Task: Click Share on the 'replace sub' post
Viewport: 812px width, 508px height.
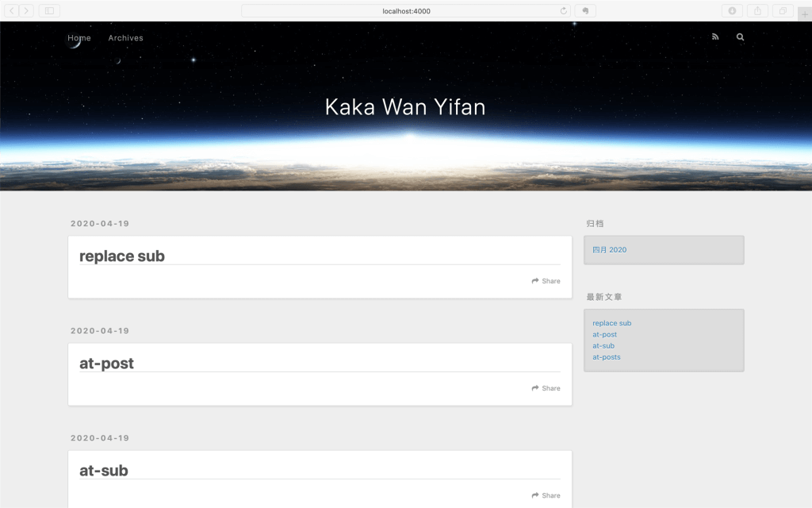Action: pyautogui.click(x=546, y=281)
